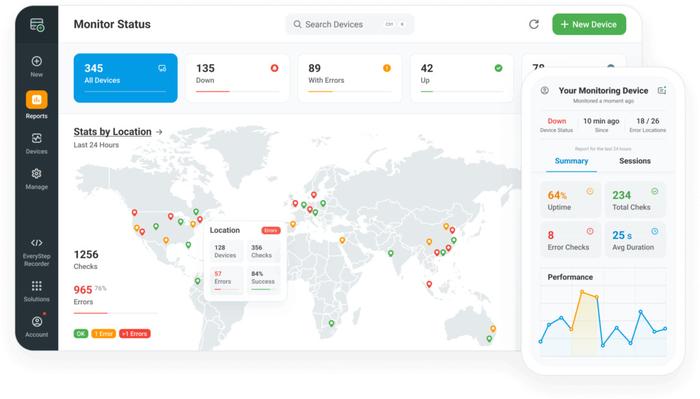Open the Solutions grid icon

click(x=37, y=286)
